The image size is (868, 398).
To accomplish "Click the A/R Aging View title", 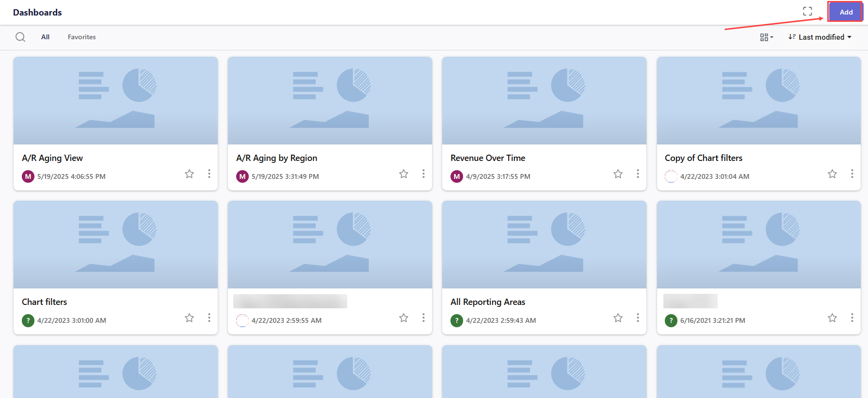I will pos(52,158).
